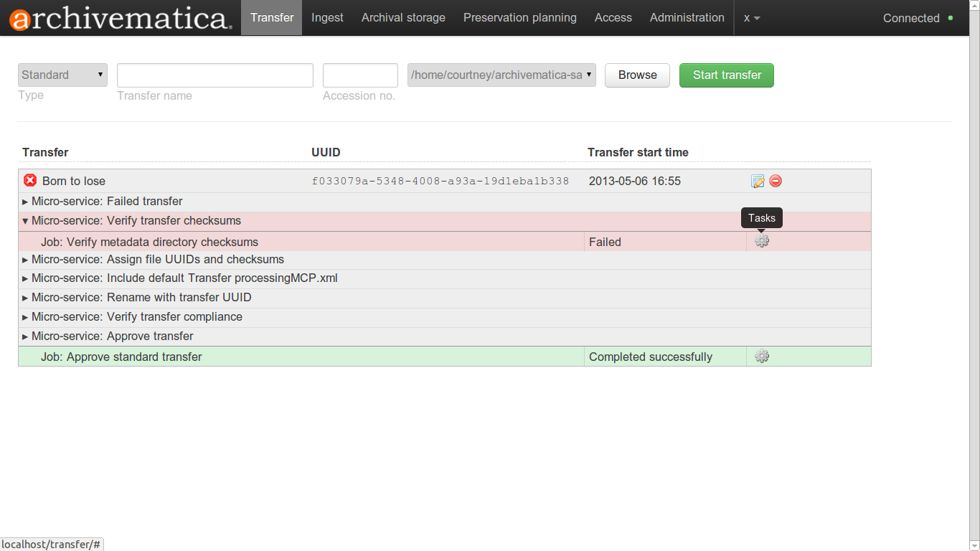Click the archivematica logo
980x551 pixels.
(x=121, y=19)
